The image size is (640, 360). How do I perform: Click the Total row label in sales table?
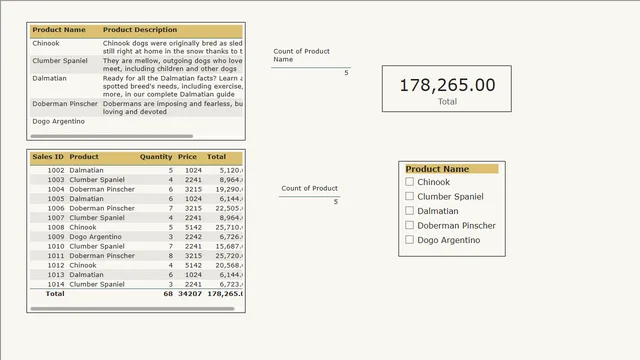(55, 294)
